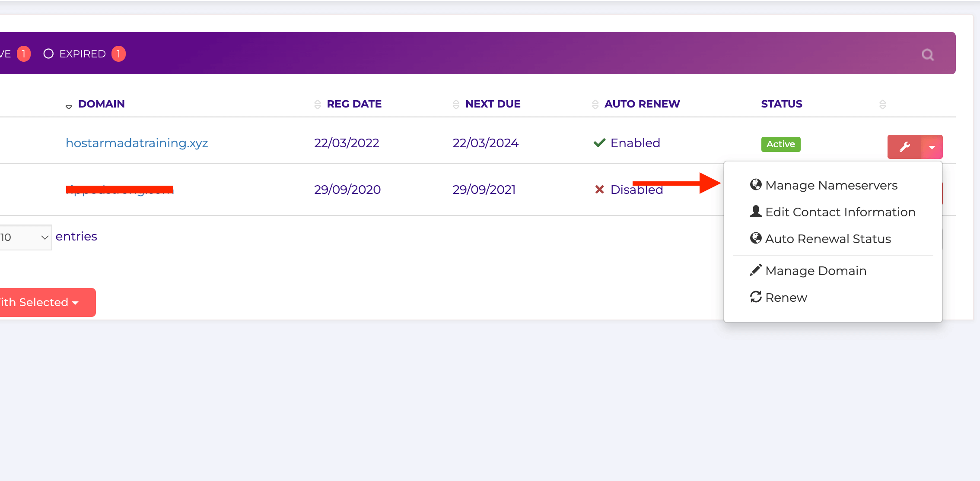The height and width of the screenshot is (481, 980).
Task: Click the Disabled auto renew text
Action: point(636,190)
